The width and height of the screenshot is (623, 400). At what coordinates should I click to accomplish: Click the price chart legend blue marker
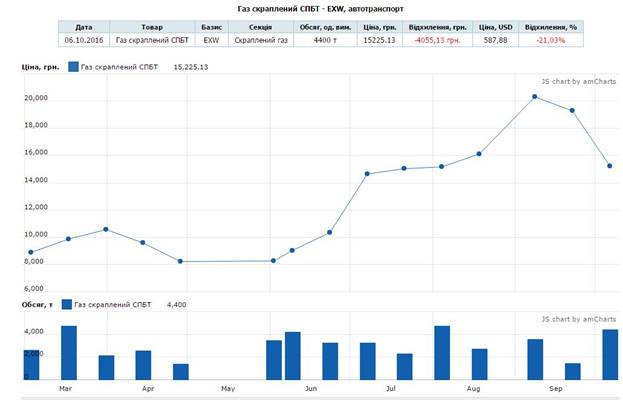tap(74, 66)
